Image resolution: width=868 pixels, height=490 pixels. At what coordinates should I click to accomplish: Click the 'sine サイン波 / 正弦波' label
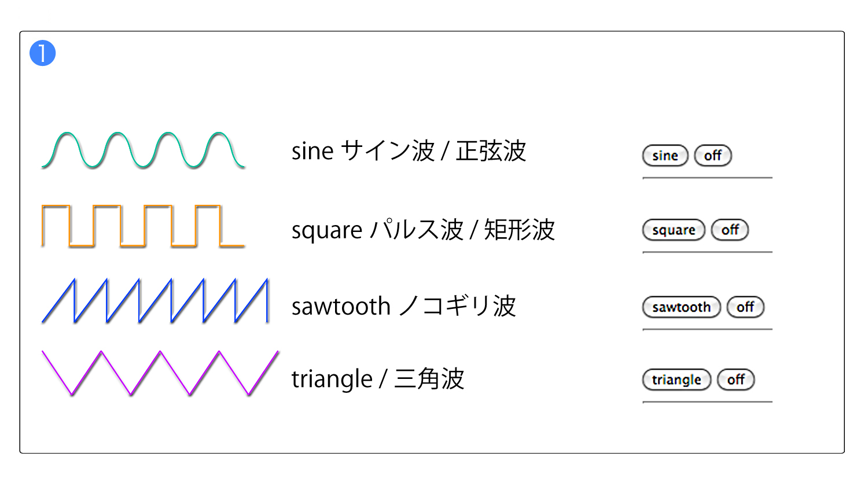pyautogui.click(x=409, y=151)
